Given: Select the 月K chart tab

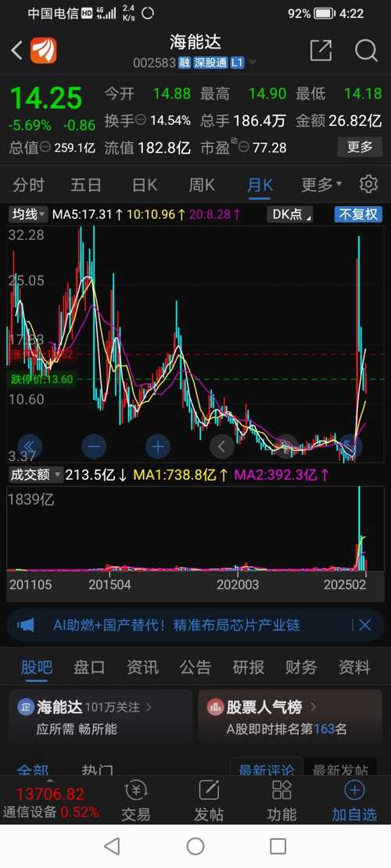Looking at the screenshot, I should click(x=260, y=184).
